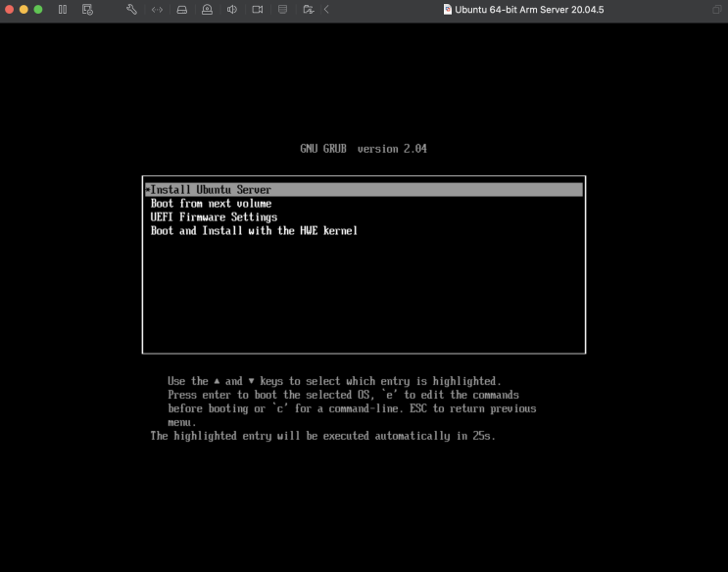The width and height of the screenshot is (728, 572).
Task: Click the GNU GRUB version 2.04 heading
Action: pyautogui.click(x=364, y=149)
